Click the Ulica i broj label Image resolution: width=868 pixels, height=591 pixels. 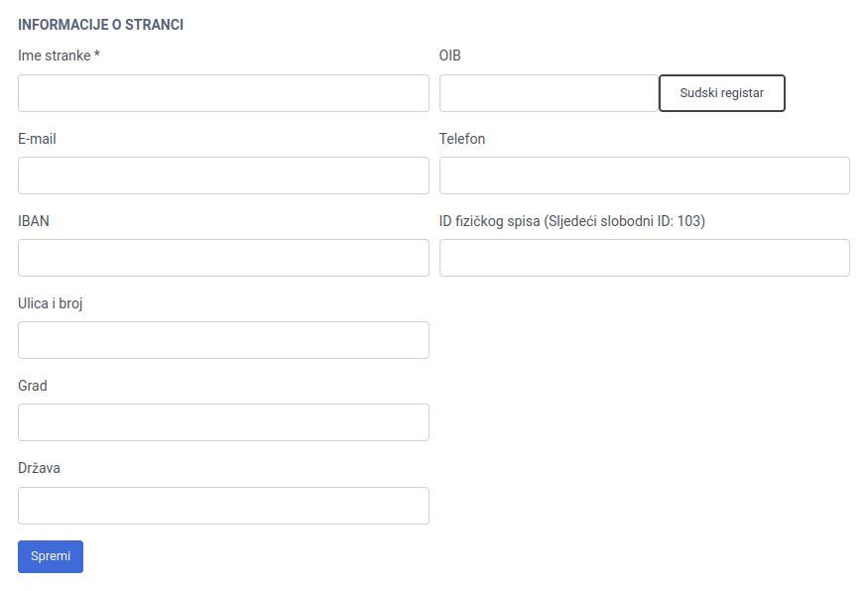(51, 303)
